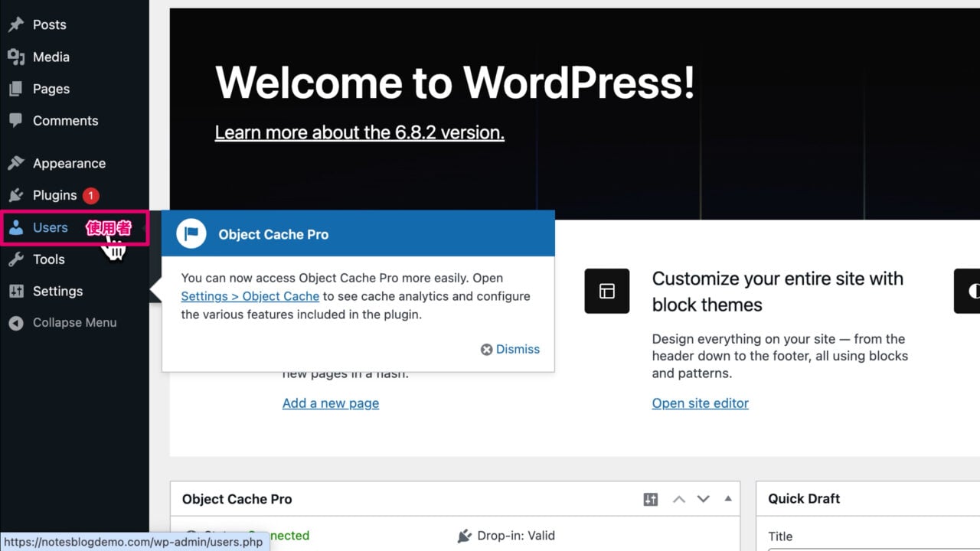Select the Media library icon
980x551 pixels.
click(17, 57)
